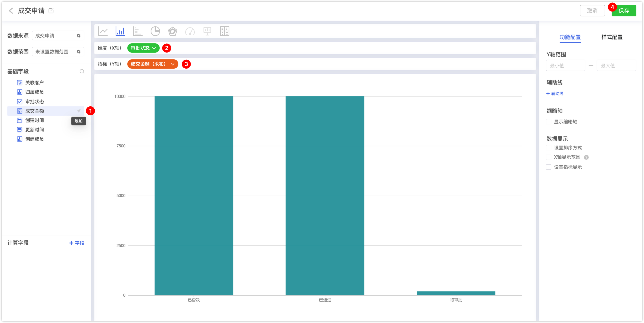This screenshot has width=644, height=323.
Task: Select the pie chart type icon
Action: pos(155,31)
